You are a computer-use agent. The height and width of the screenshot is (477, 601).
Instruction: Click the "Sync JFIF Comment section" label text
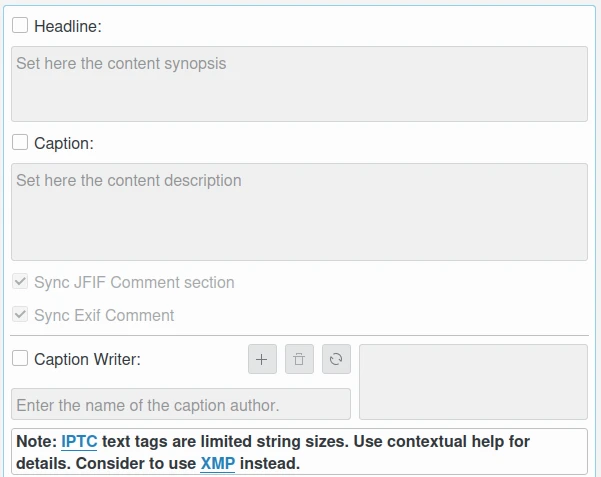click(134, 282)
